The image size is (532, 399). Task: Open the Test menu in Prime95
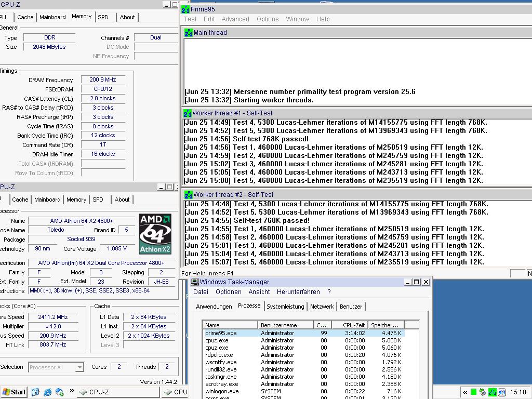[190, 19]
